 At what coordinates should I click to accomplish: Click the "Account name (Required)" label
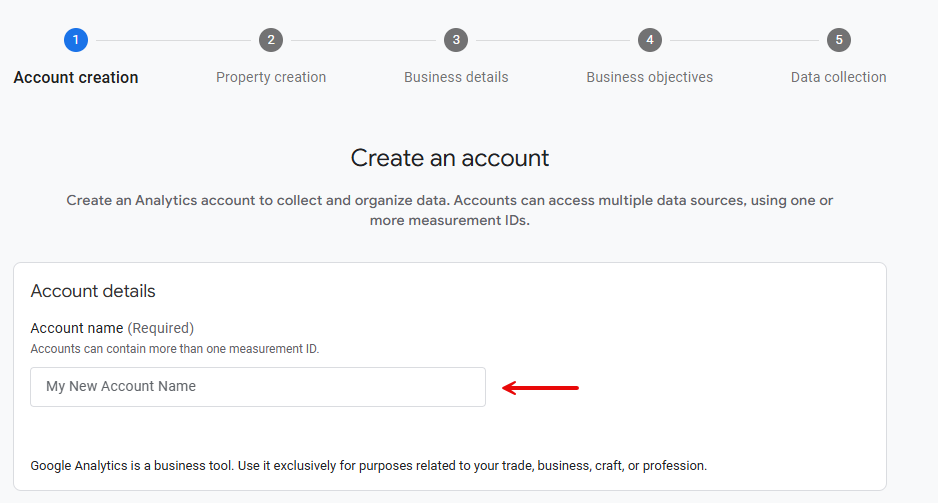(x=112, y=328)
